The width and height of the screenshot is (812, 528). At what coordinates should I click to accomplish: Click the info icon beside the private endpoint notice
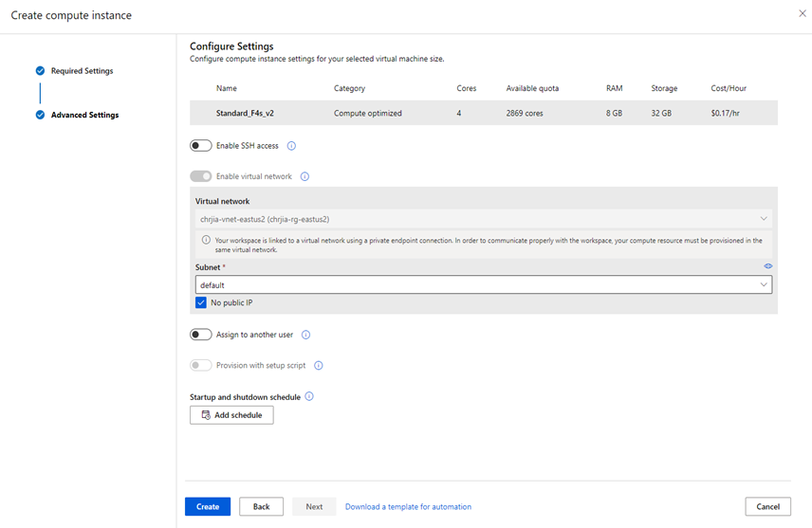click(x=206, y=240)
